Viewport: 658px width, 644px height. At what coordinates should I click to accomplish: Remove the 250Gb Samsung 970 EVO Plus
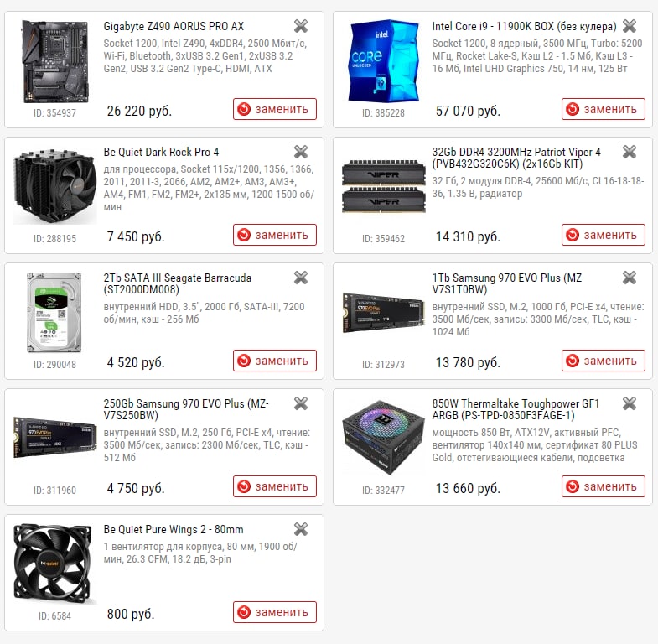301,403
